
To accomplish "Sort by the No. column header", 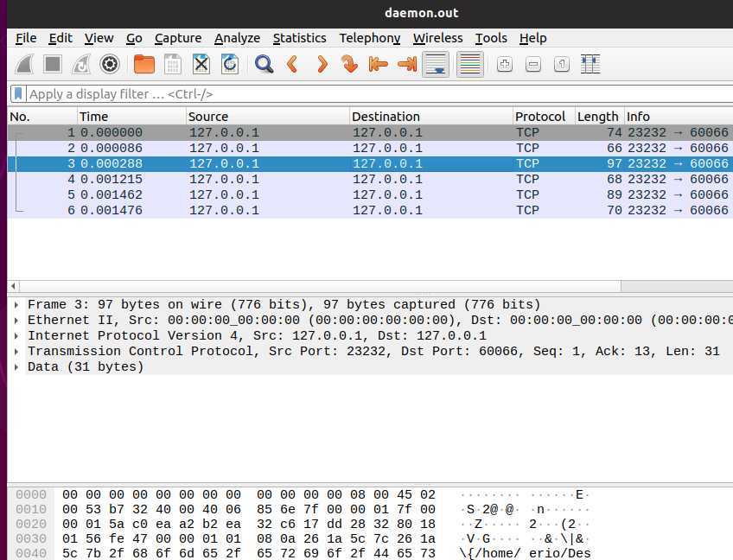I will coord(42,117).
